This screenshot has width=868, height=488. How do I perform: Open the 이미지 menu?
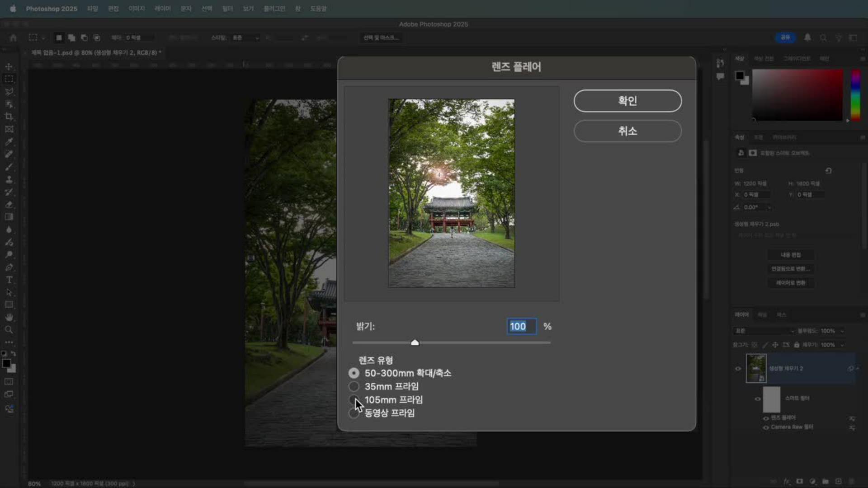137,9
